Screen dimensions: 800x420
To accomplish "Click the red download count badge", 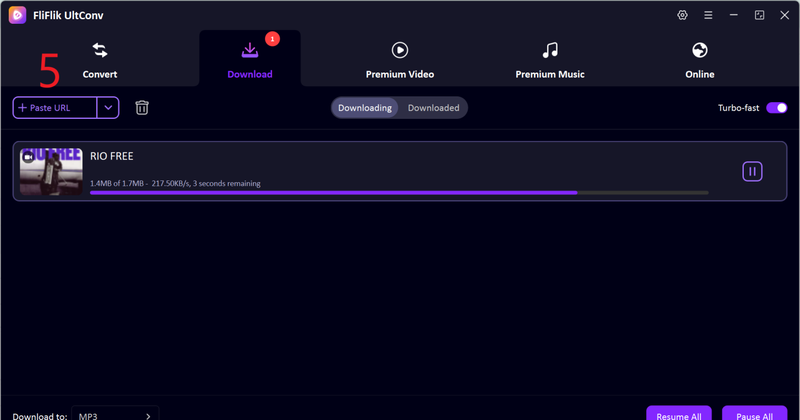I will click(x=272, y=39).
